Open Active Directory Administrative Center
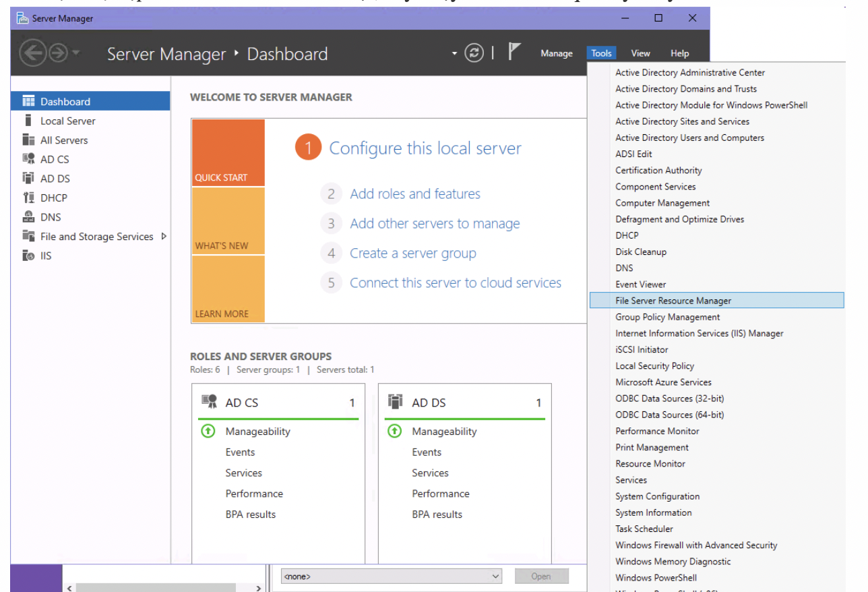The width and height of the screenshot is (868, 592). [717, 72]
